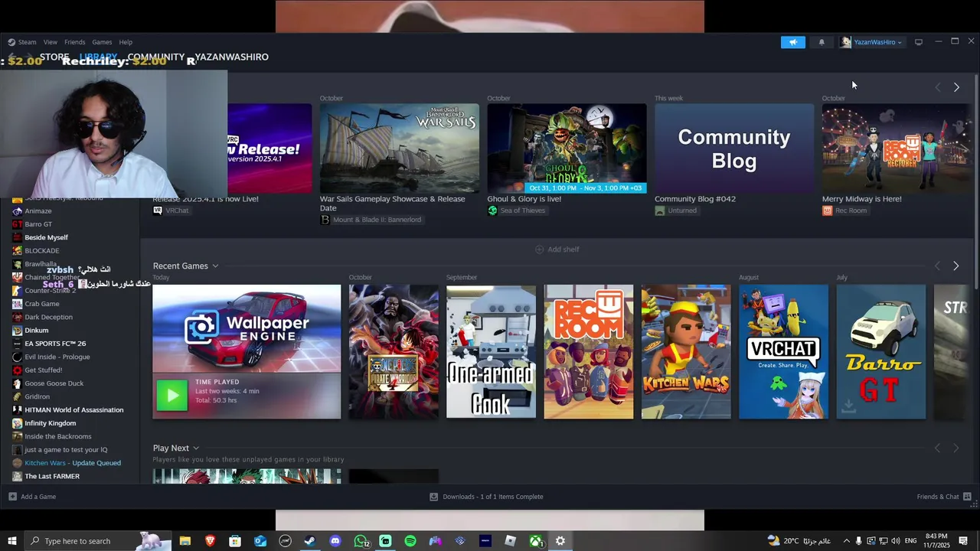
Task: Select Barro GT in the library list
Action: pyautogui.click(x=38, y=224)
